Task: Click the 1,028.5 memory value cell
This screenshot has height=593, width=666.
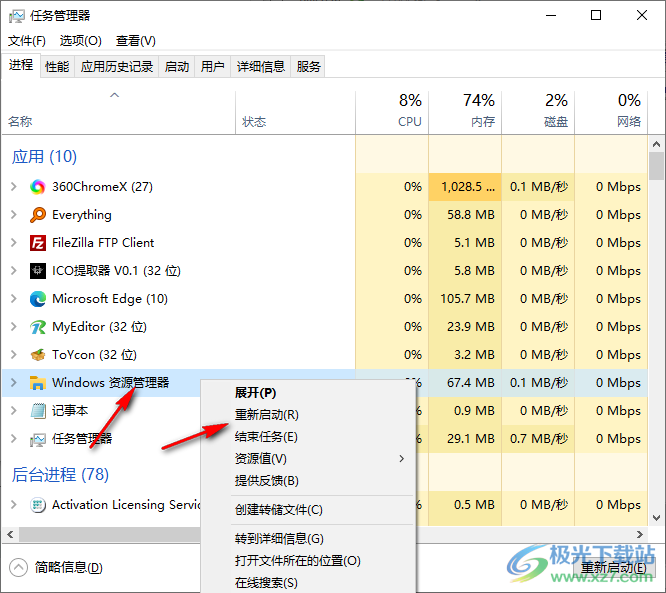Action: [465, 187]
